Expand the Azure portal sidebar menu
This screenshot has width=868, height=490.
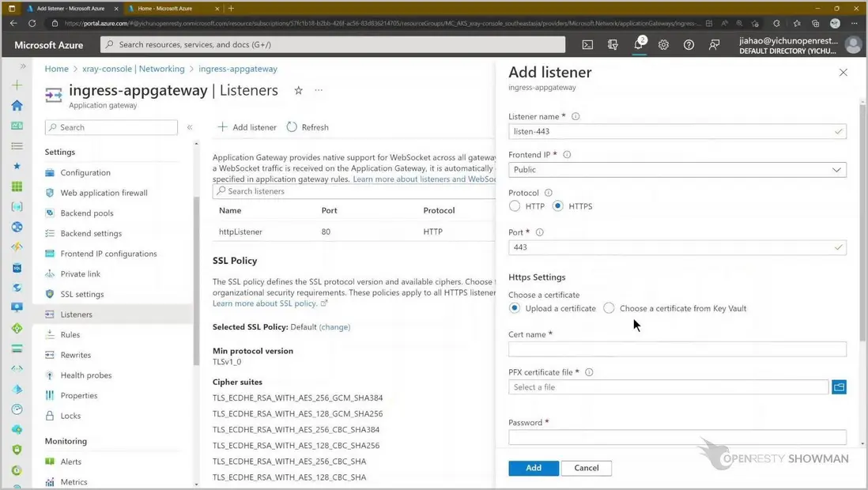pyautogui.click(x=23, y=66)
